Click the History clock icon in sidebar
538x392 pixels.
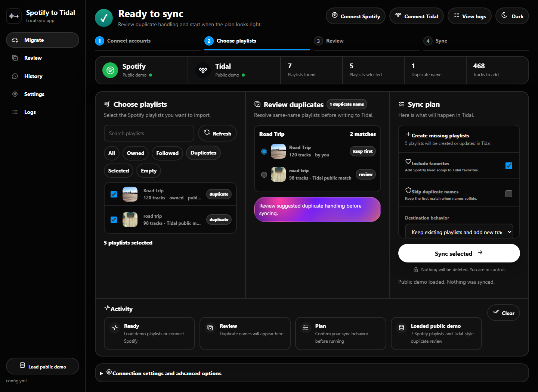point(15,76)
